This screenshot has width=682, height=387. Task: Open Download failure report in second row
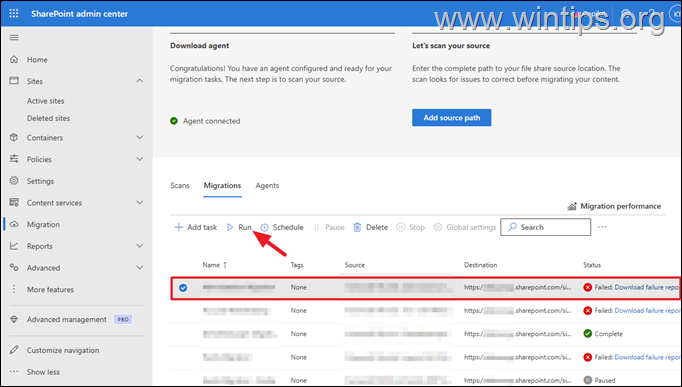click(647, 310)
